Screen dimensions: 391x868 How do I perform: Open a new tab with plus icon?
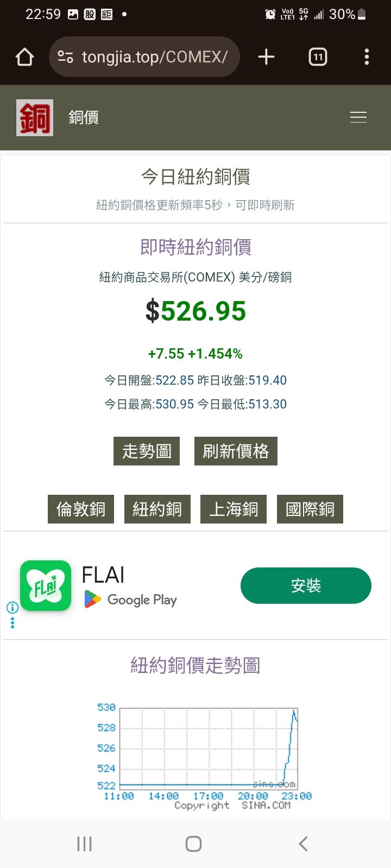point(266,57)
